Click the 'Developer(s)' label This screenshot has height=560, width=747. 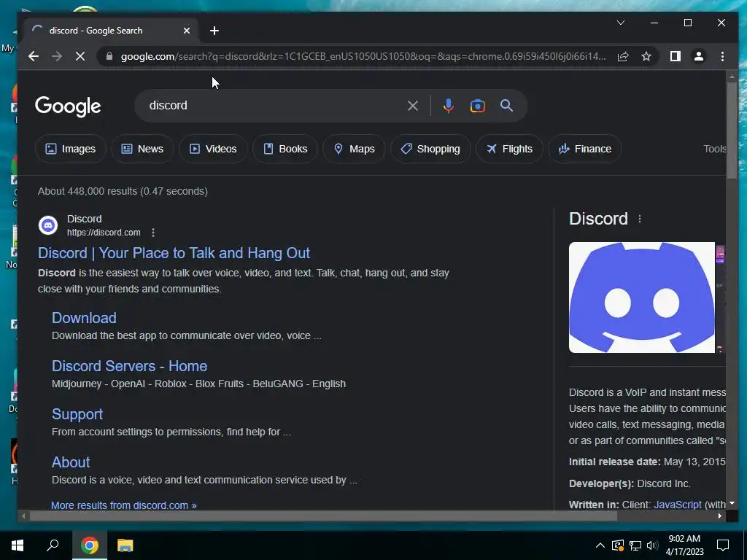click(x=601, y=483)
